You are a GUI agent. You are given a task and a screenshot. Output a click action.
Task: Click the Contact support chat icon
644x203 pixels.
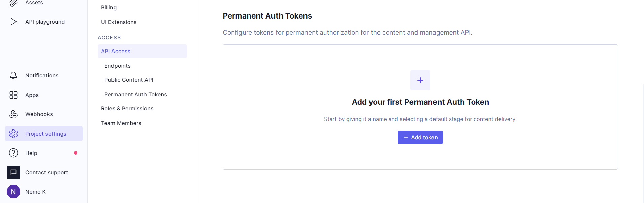point(13,172)
